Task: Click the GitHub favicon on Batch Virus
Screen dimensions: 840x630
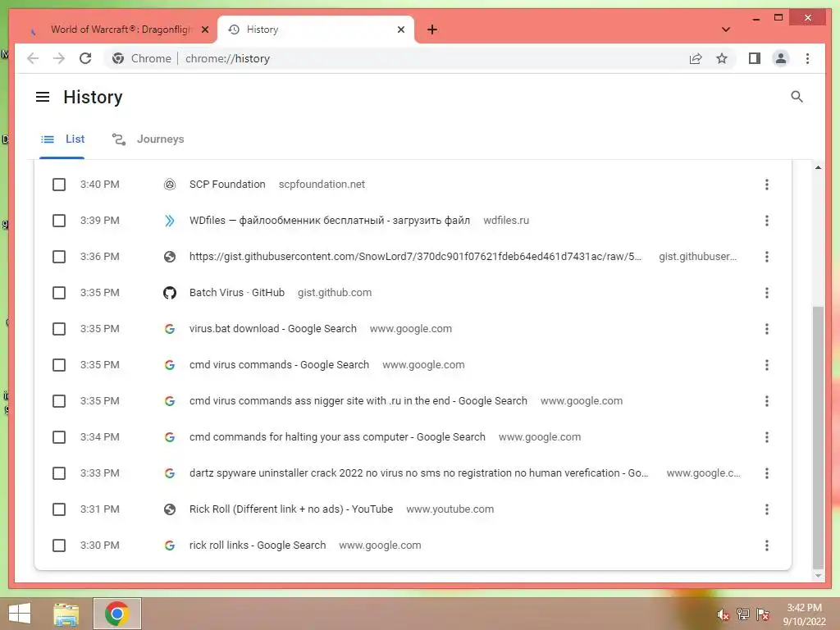Action: click(x=169, y=293)
